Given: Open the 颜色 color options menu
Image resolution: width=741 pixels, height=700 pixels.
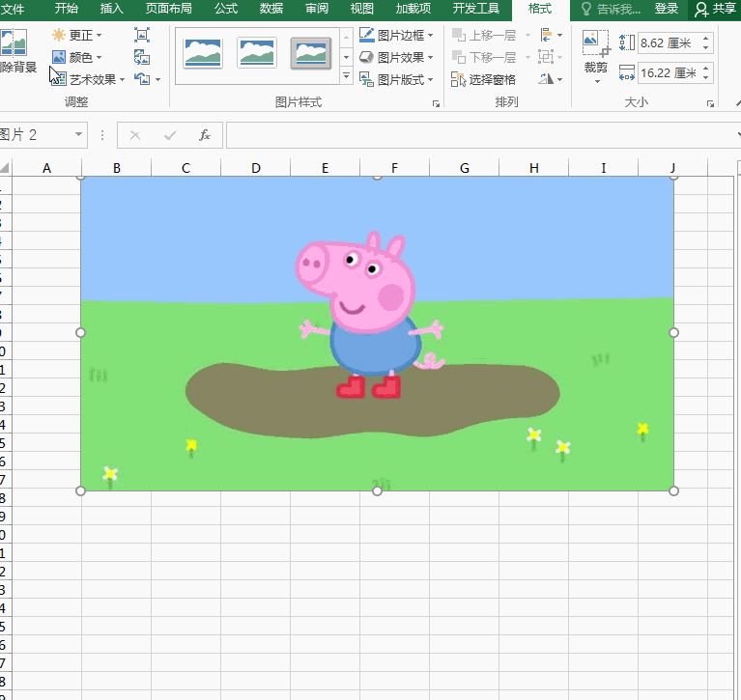Looking at the screenshot, I should (77, 57).
